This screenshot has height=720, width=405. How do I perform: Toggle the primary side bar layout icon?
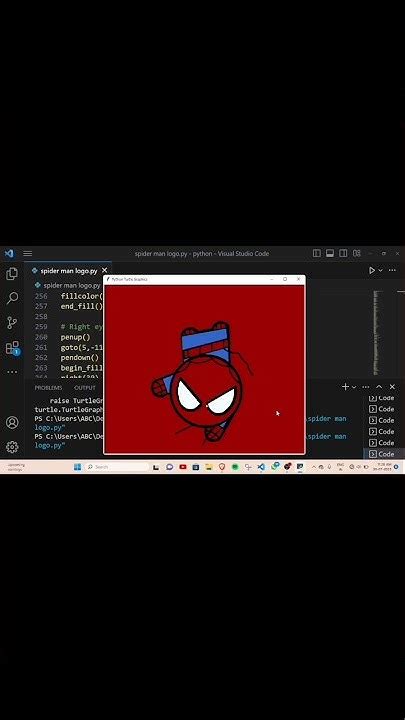pyautogui.click(x=316, y=253)
